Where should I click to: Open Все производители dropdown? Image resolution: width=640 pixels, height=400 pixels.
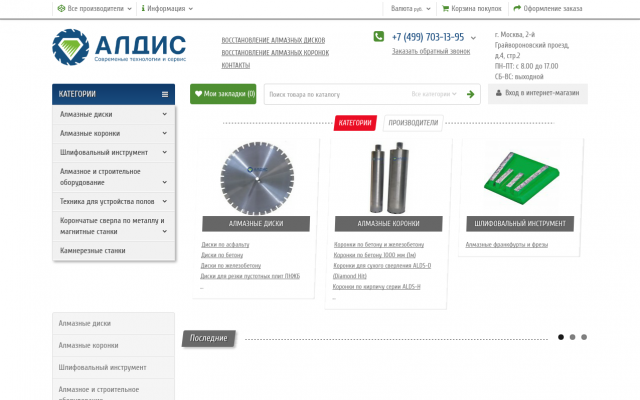coord(95,8)
